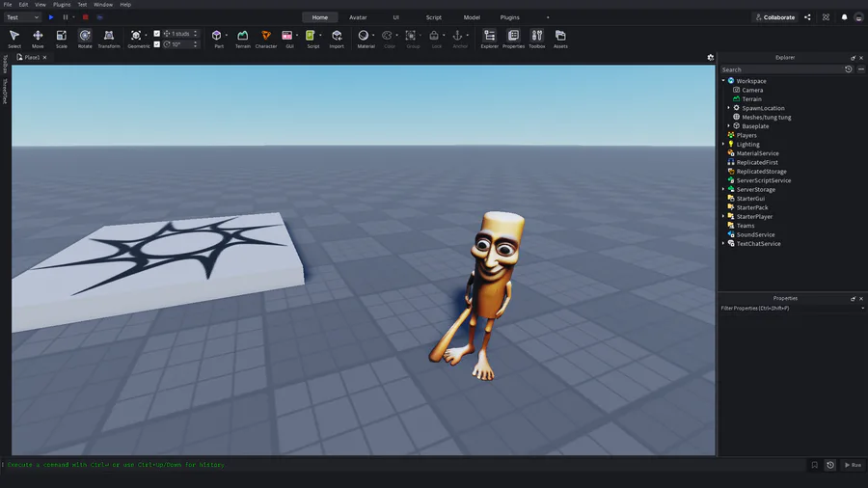Click the Group tool icon
The width and height of the screenshot is (868, 488).
coord(410,36)
